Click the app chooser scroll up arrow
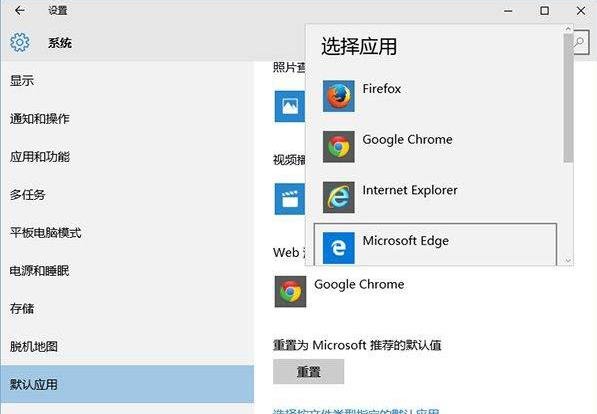Viewport: 597px width, 414px height. tap(568, 29)
